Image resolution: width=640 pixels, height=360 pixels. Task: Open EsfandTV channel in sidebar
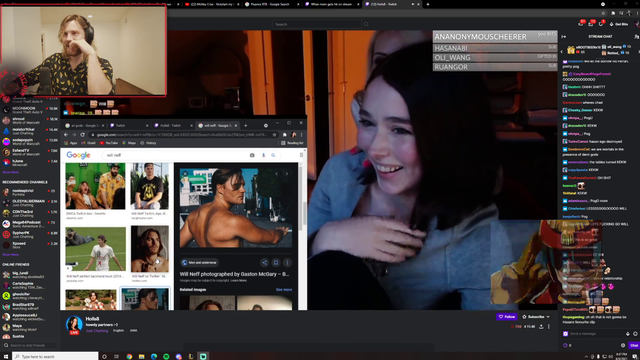pyautogui.click(x=29, y=152)
